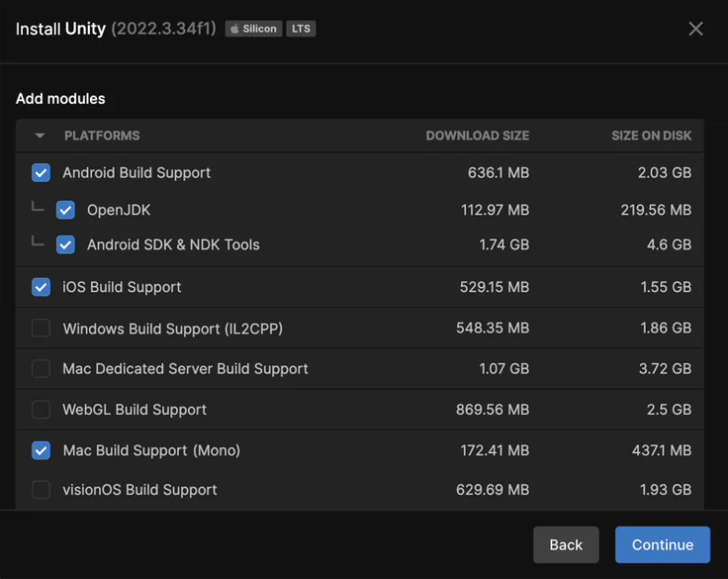Click the 172.41 MB download size
Screen dimensions: 728x579
click(495, 450)
